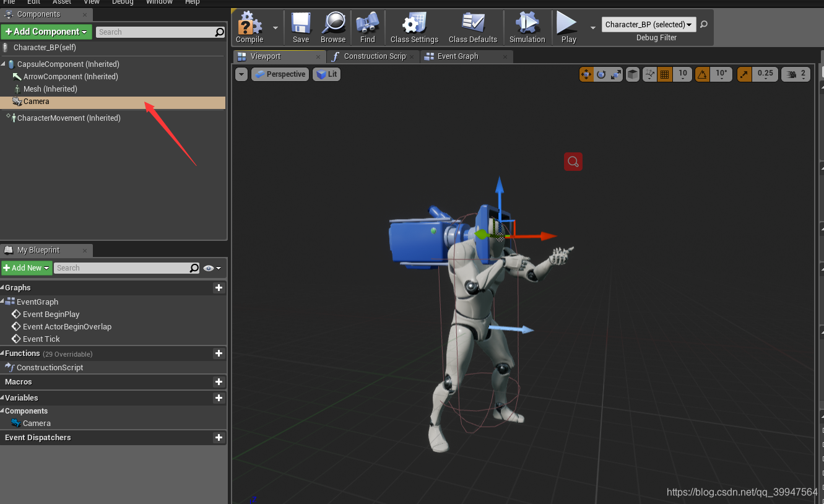Collapse the Variables section
Viewport: 824px width, 504px height.
(2, 398)
